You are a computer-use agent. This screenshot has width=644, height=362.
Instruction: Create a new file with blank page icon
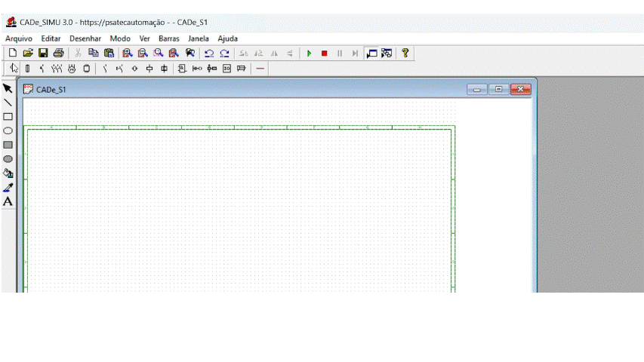(x=13, y=54)
